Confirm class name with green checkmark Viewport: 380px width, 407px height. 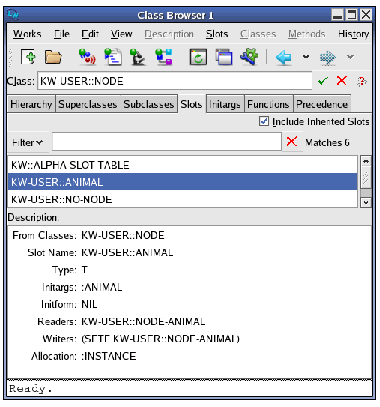click(x=322, y=81)
